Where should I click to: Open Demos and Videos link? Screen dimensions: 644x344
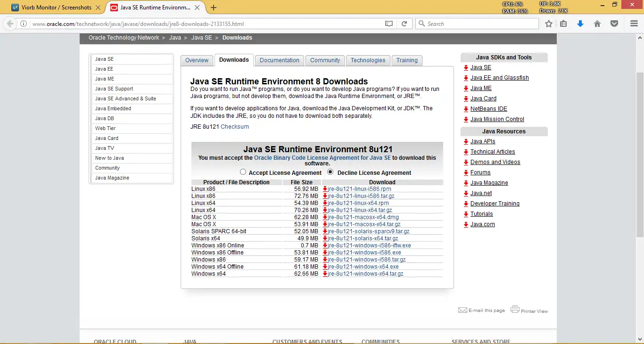495,162
